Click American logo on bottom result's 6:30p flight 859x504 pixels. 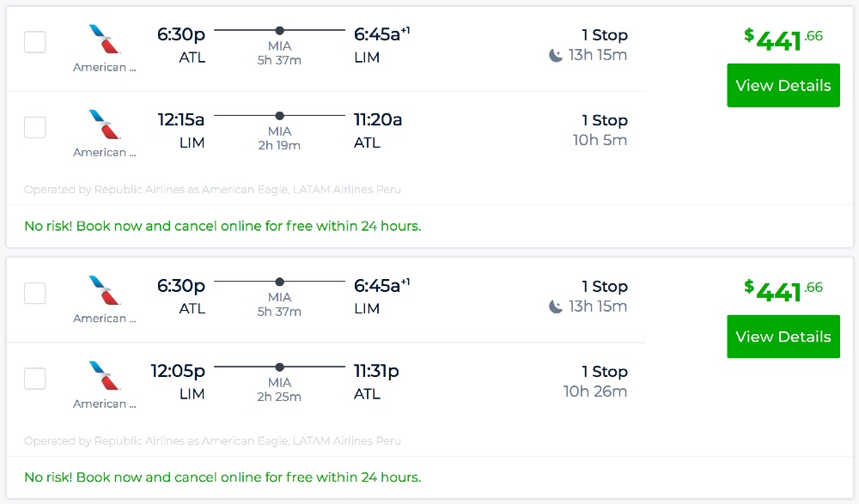pyautogui.click(x=105, y=291)
